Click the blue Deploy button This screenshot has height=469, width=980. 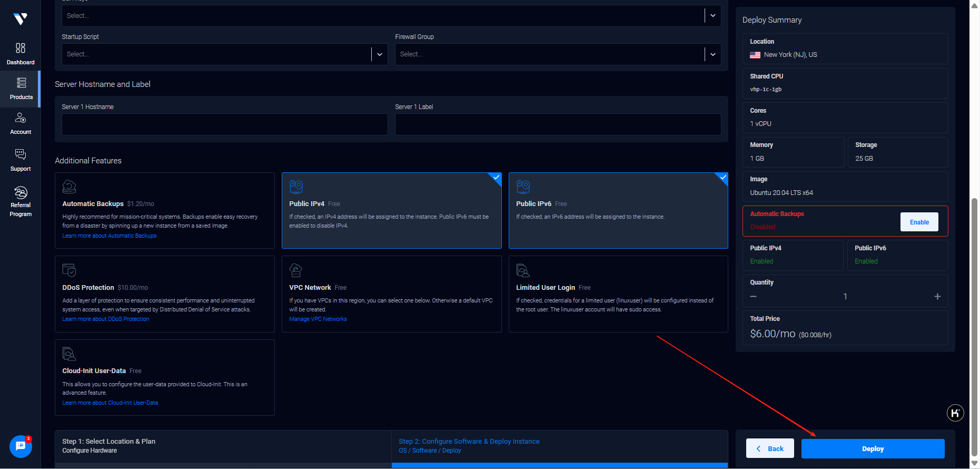click(x=872, y=448)
